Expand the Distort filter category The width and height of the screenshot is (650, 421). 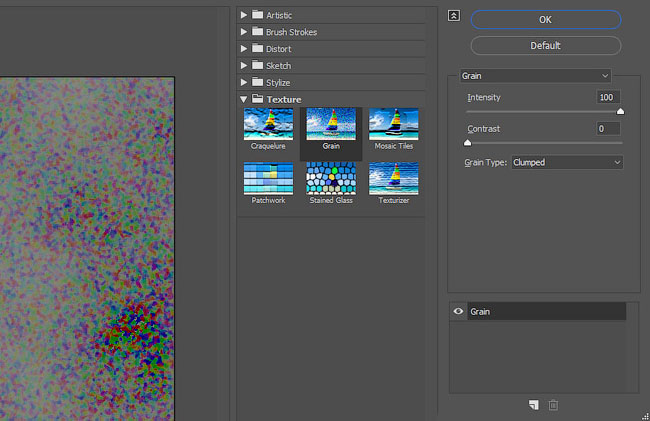click(x=244, y=48)
